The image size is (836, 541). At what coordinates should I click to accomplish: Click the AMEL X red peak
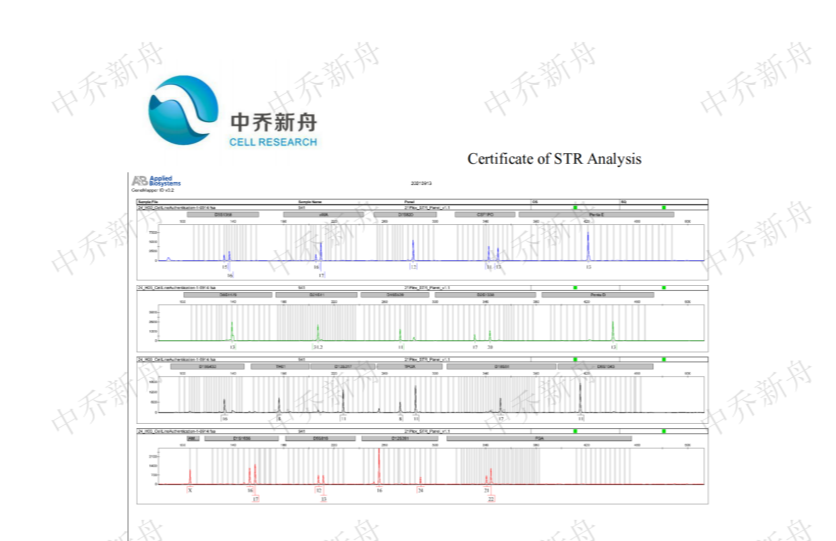(190, 477)
